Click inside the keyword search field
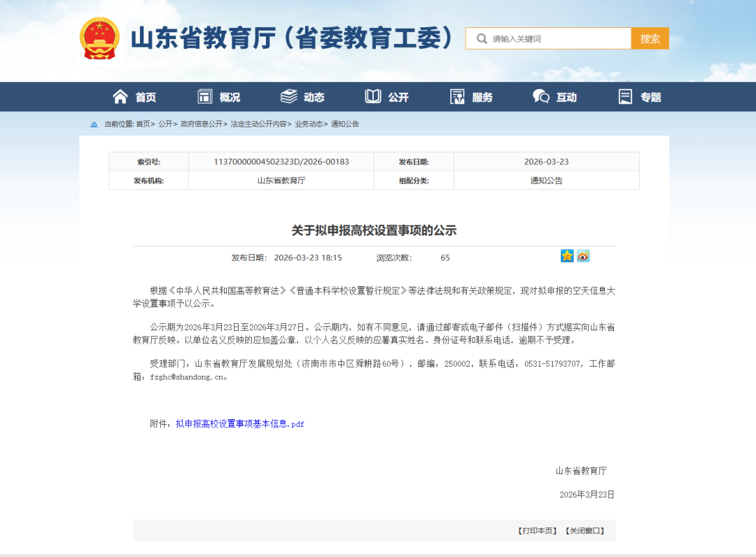Viewport: 756px width, 557px height. [x=553, y=38]
